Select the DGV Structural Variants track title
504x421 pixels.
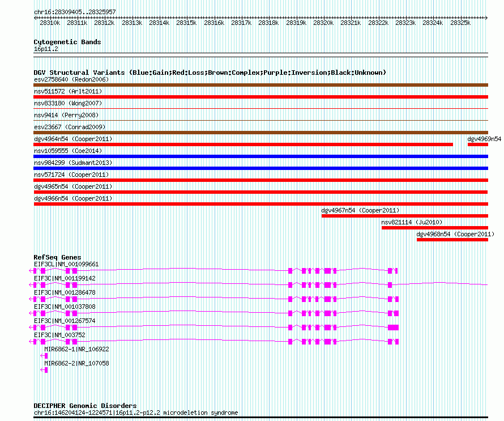pos(210,73)
